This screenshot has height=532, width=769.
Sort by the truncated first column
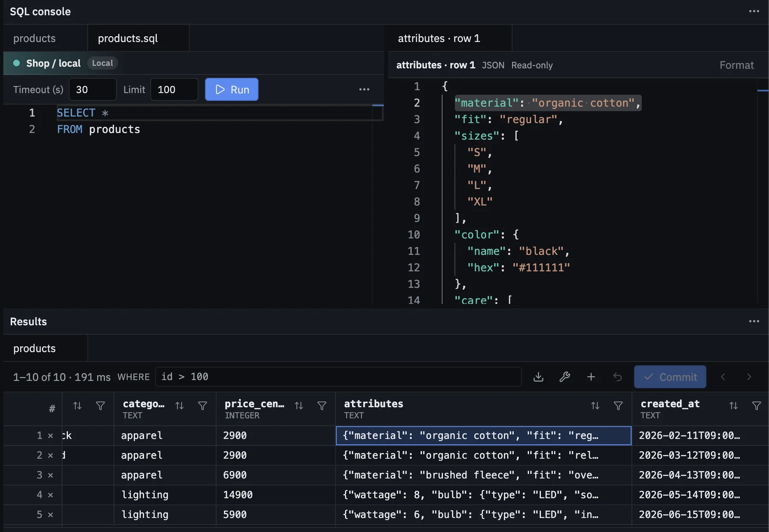point(77,406)
